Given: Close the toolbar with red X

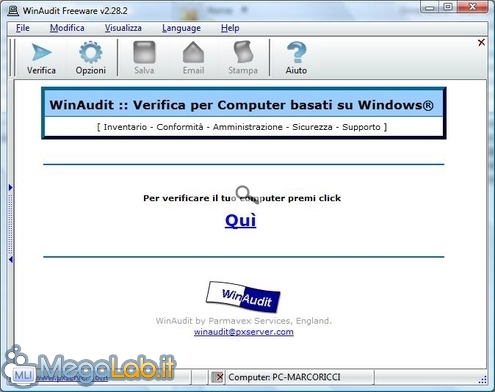Looking at the screenshot, I should 481,42.
